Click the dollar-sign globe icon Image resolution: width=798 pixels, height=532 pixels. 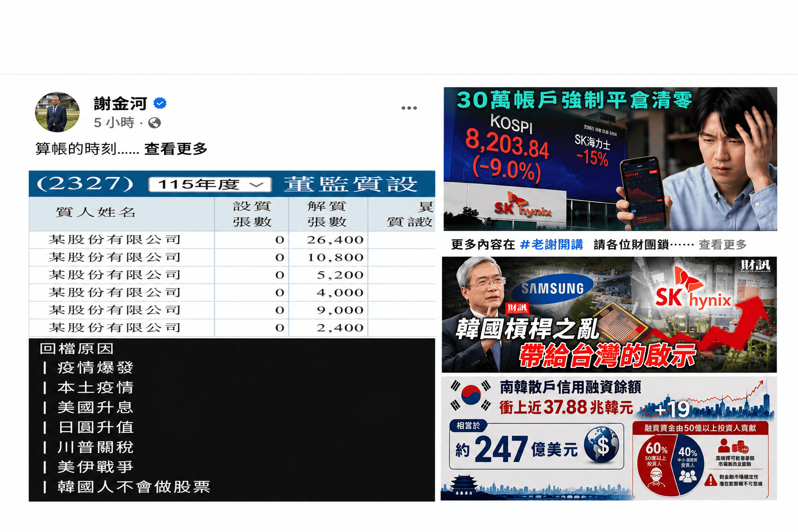click(x=602, y=445)
